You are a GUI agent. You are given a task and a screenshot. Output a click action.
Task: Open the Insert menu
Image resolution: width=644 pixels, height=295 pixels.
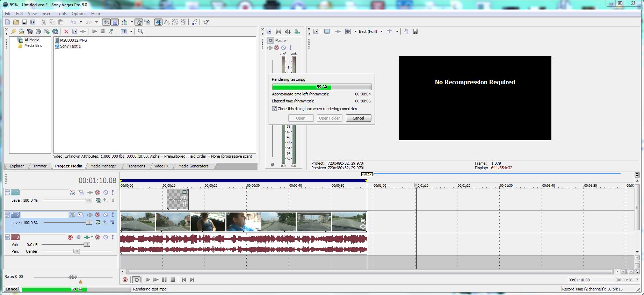click(x=46, y=14)
